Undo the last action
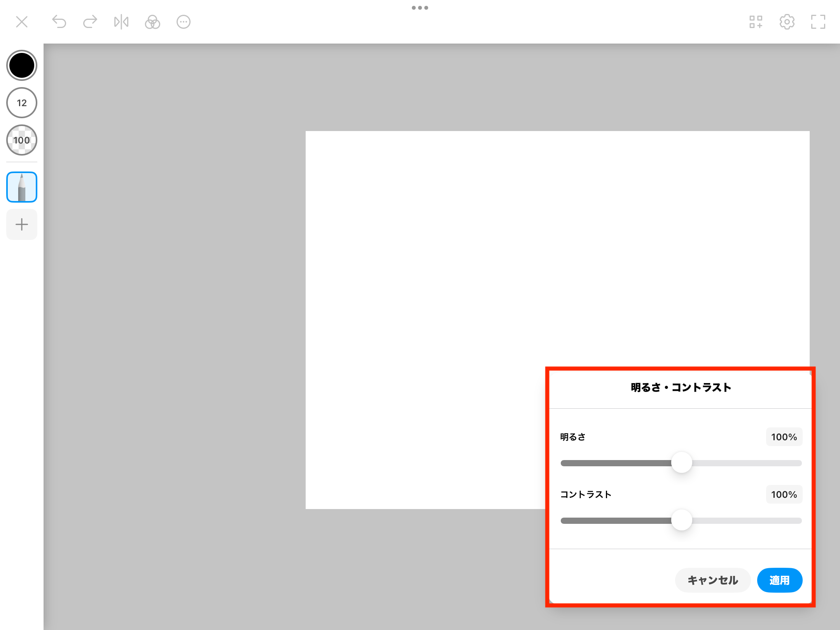The image size is (840, 630). coord(59,22)
